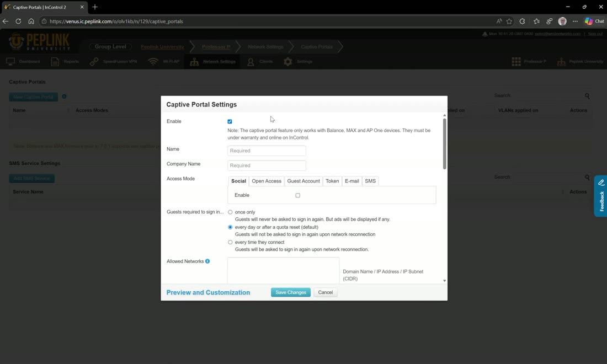Image resolution: width=607 pixels, height=364 pixels.
Task: Switch to the Token tab
Action: 332,181
